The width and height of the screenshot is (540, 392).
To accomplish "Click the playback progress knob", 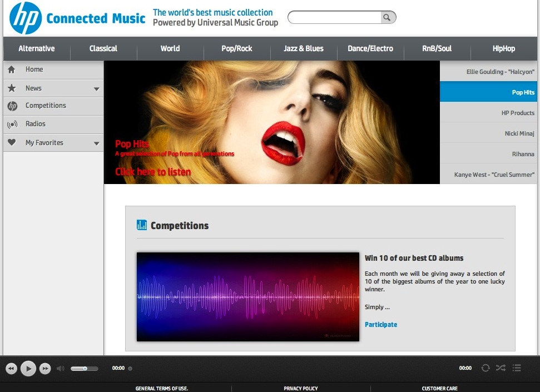I will pos(130,368).
